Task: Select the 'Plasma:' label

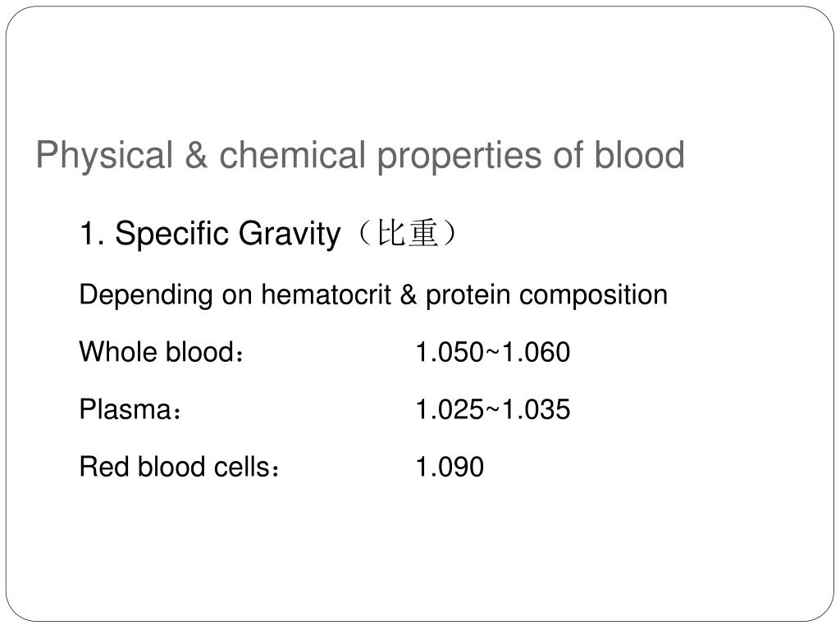Action: point(130,410)
